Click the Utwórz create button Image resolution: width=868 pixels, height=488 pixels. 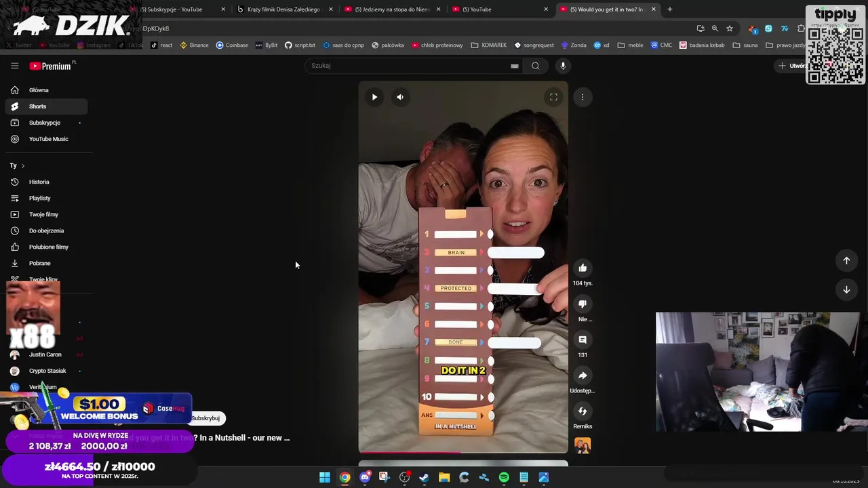pyautogui.click(x=793, y=66)
